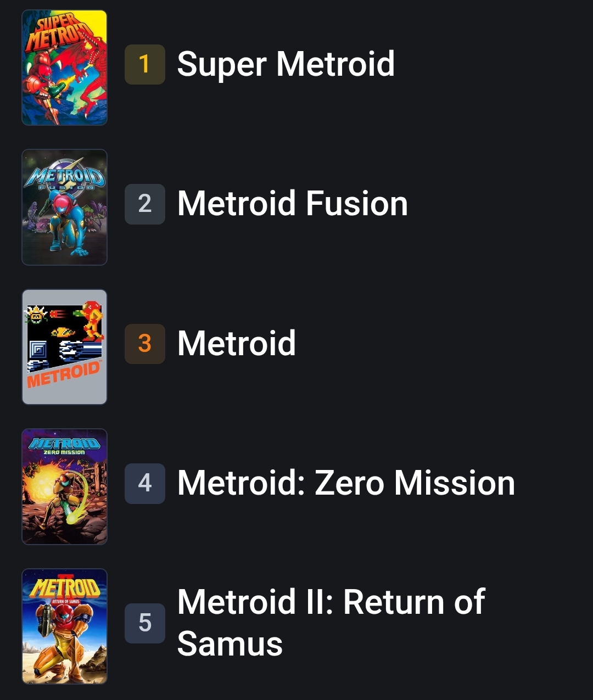The image size is (593, 700).
Task: Open the Metroid II Return of Samus cover
Action: [64, 626]
